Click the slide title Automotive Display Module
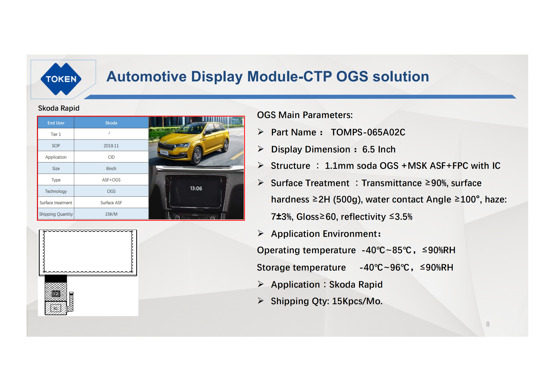The image size is (555, 392). point(267,77)
